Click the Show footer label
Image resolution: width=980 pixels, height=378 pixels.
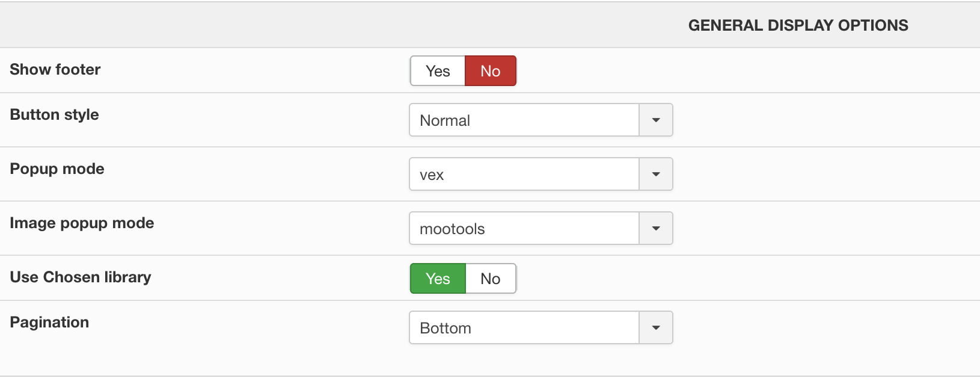[x=55, y=70]
